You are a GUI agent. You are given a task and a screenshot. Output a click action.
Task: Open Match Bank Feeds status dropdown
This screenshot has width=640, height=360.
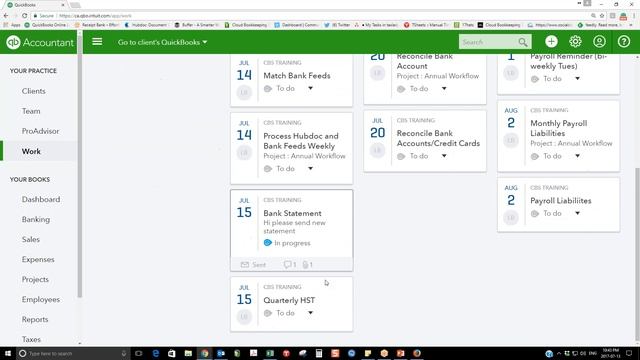pos(310,88)
